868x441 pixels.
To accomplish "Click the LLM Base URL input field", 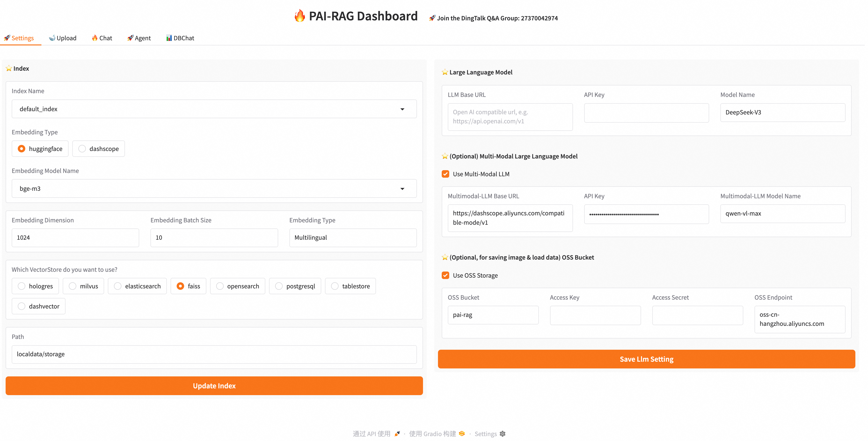I will [x=510, y=117].
